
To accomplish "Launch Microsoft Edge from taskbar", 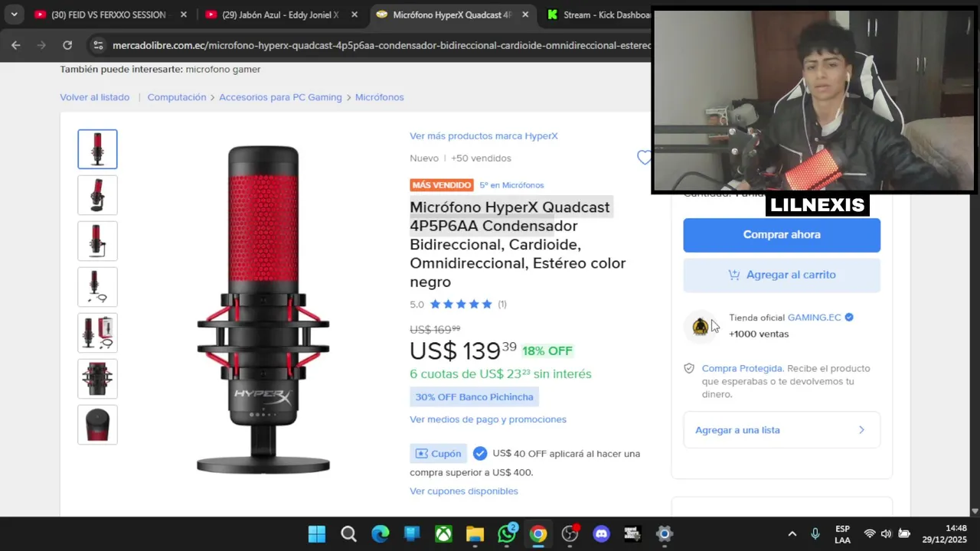I will coord(380,534).
